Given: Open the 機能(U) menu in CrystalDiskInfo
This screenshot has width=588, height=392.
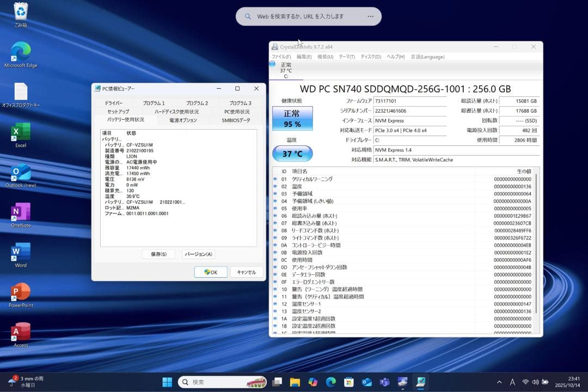Looking at the screenshot, I should 324,57.
